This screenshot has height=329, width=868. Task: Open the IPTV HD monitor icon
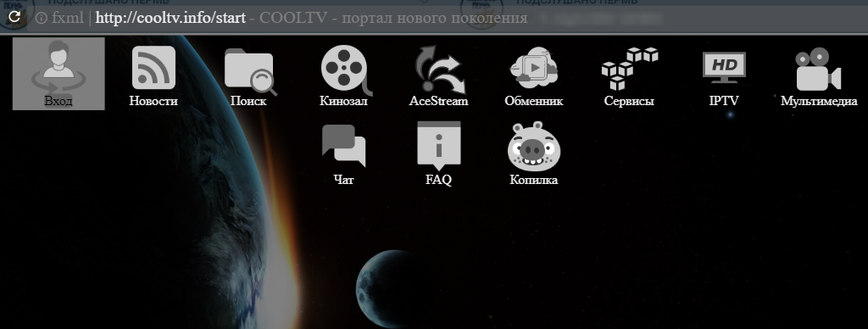[724, 67]
